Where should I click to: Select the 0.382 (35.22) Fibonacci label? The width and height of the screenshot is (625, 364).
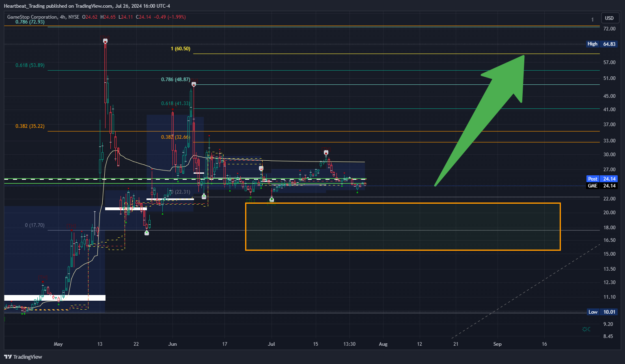(x=30, y=126)
